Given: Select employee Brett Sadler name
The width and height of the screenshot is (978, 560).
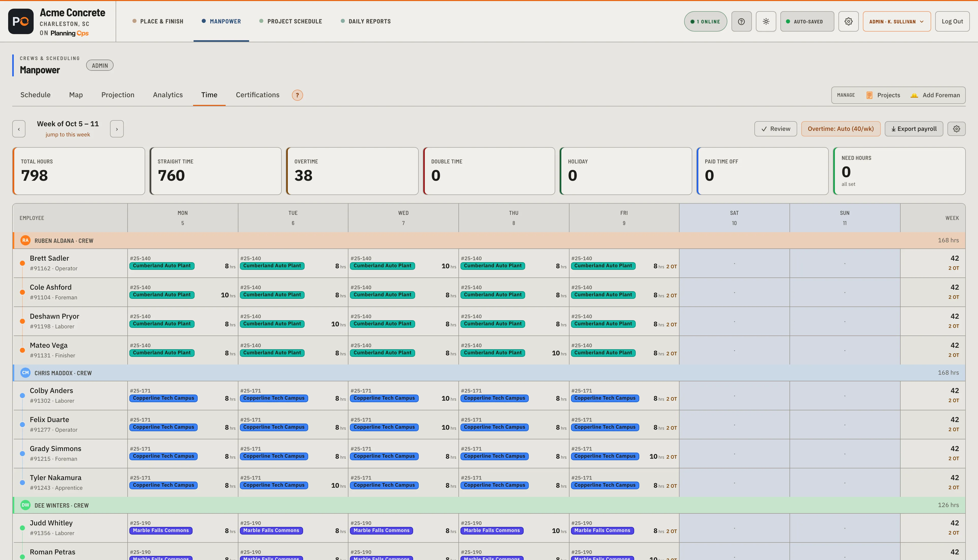Looking at the screenshot, I should pyautogui.click(x=50, y=258).
